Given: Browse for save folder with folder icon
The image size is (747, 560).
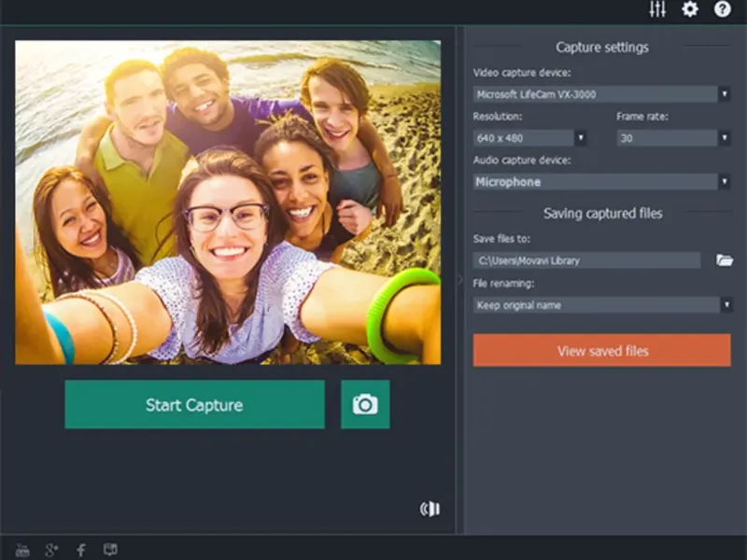Looking at the screenshot, I should point(724,260).
